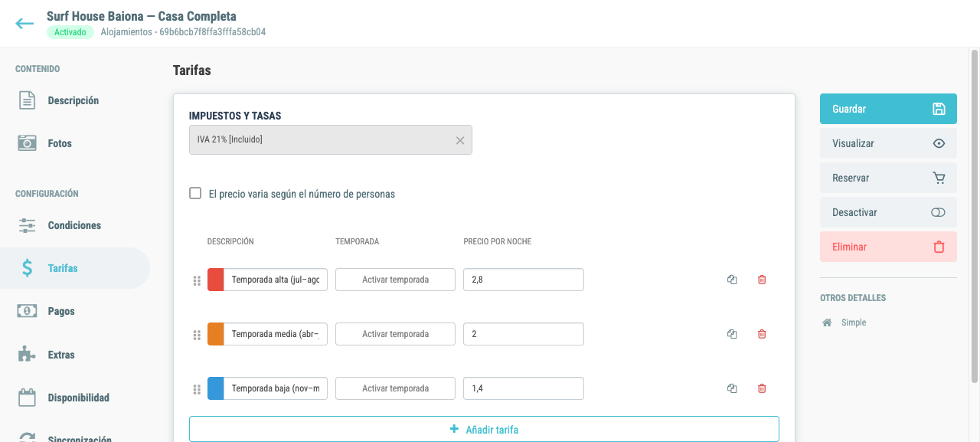Delete the Temporada media rate
Screen dimensions: 980x442
762,334
